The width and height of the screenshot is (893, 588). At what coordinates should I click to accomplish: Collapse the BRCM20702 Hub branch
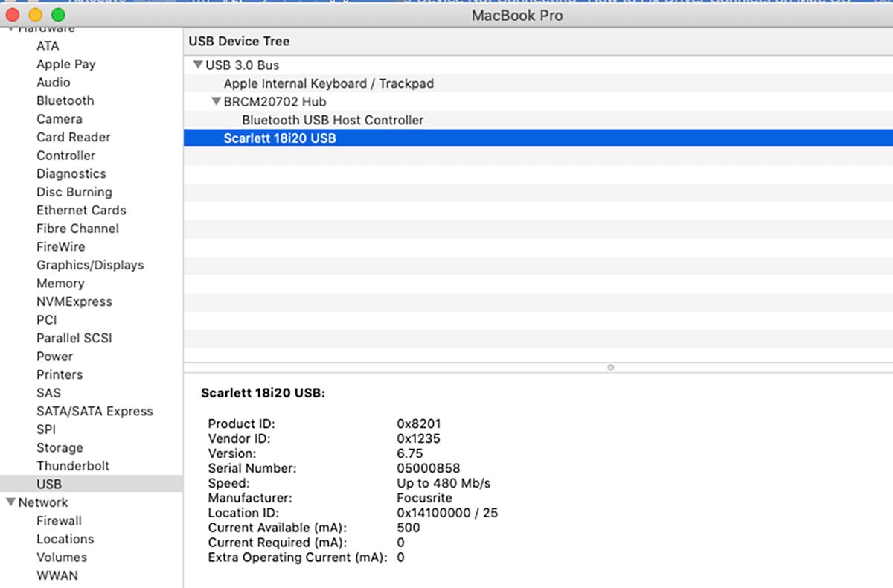pos(217,101)
